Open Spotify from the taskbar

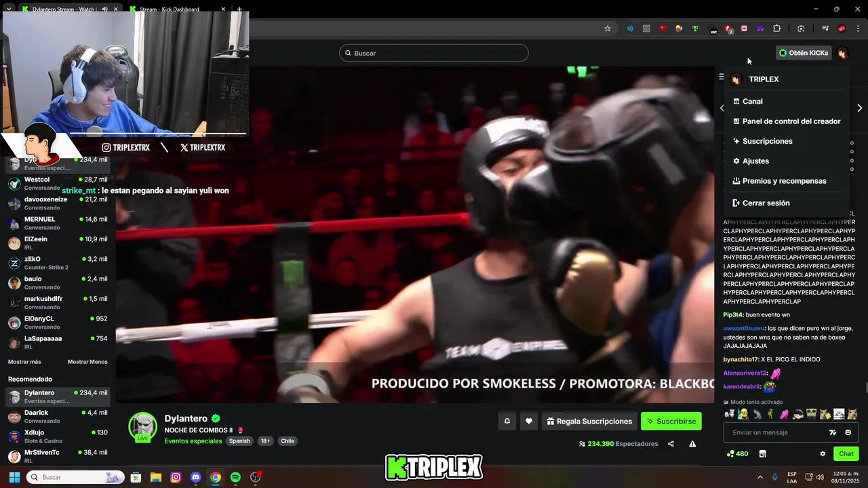click(x=235, y=477)
